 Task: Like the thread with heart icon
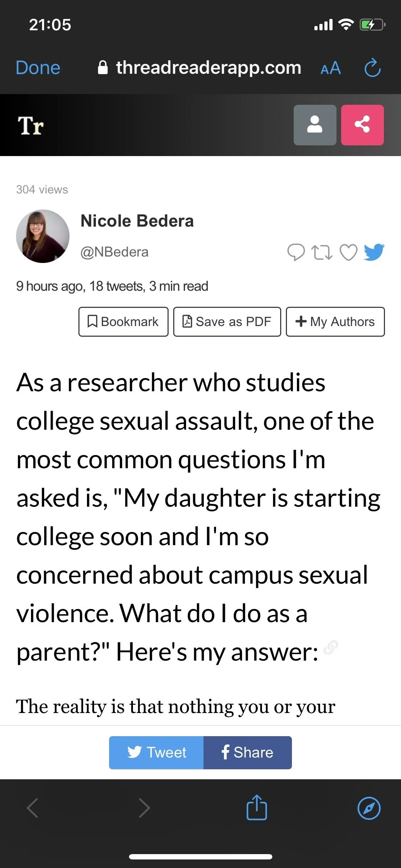(x=348, y=252)
